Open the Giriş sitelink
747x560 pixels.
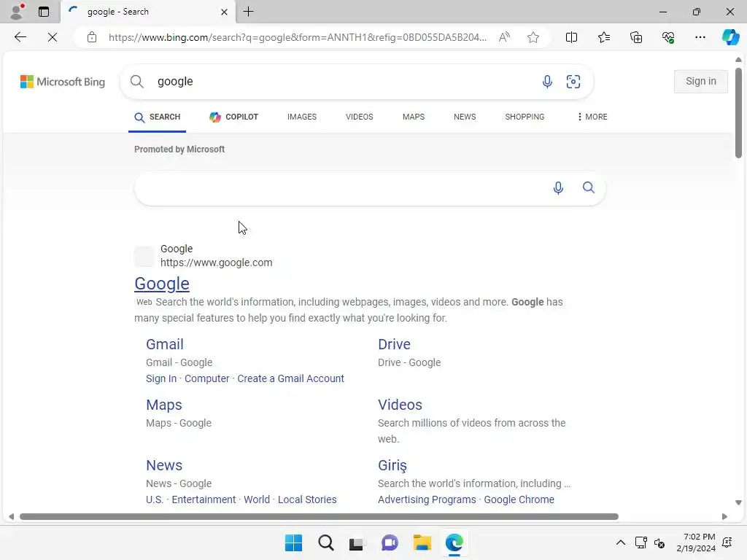coord(392,465)
